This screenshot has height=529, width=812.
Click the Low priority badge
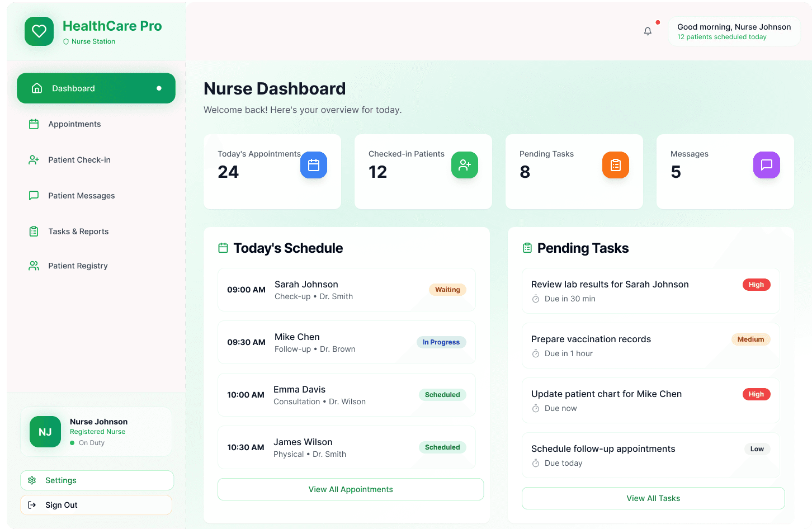pyautogui.click(x=757, y=449)
